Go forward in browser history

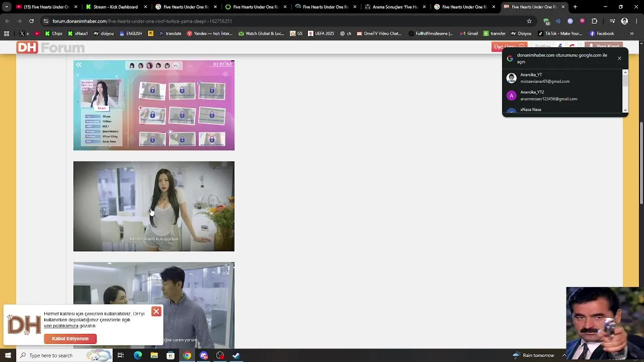19,21
